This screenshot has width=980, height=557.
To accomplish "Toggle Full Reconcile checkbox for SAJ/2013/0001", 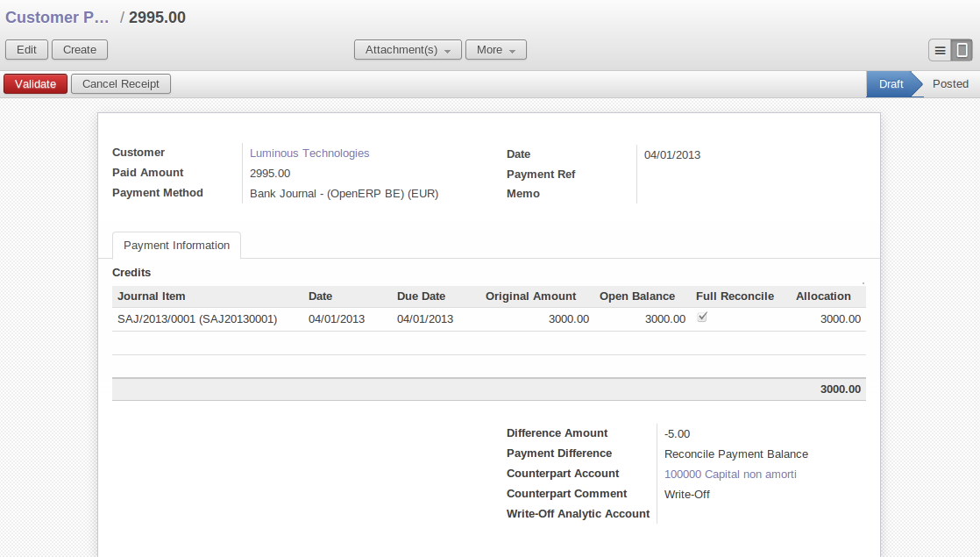I will [x=702, y=318].
